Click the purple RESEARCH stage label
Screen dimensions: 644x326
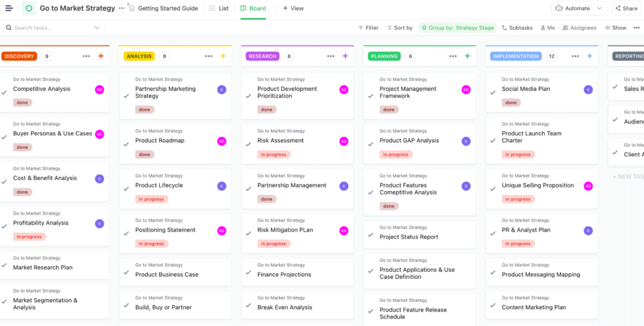coord(262,56)
